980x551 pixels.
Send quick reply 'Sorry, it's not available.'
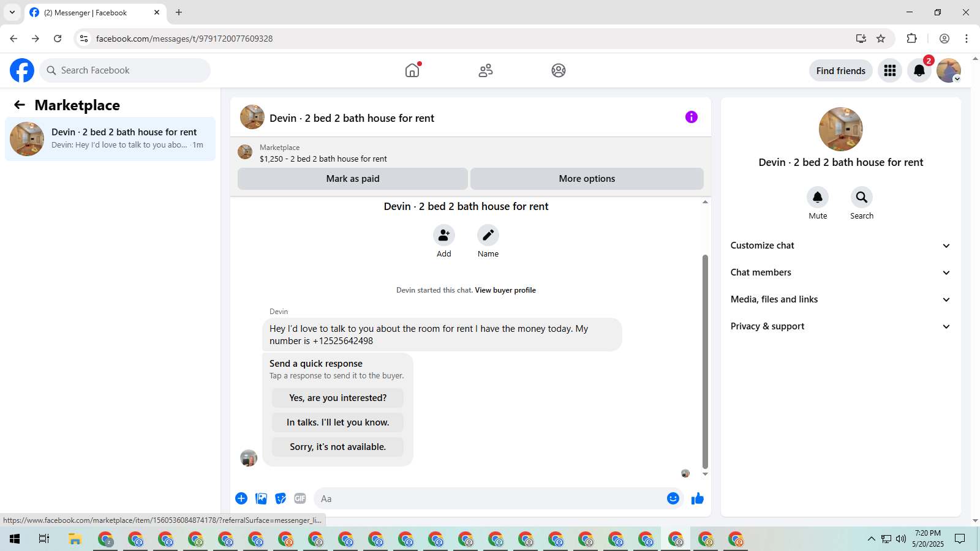point(338,447)
